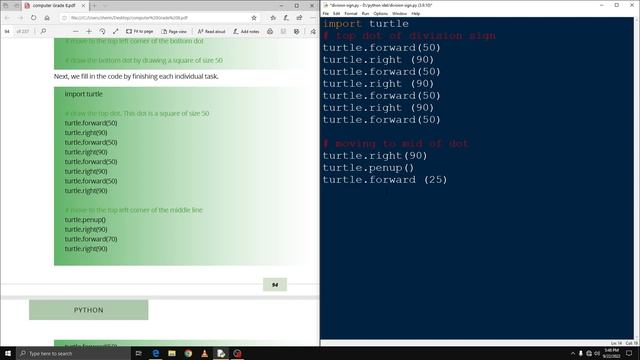The height and width of the screenshot is (360, 640).
Task: Open Microsoft Edge from the taskbar
Action: pos(156,353)
